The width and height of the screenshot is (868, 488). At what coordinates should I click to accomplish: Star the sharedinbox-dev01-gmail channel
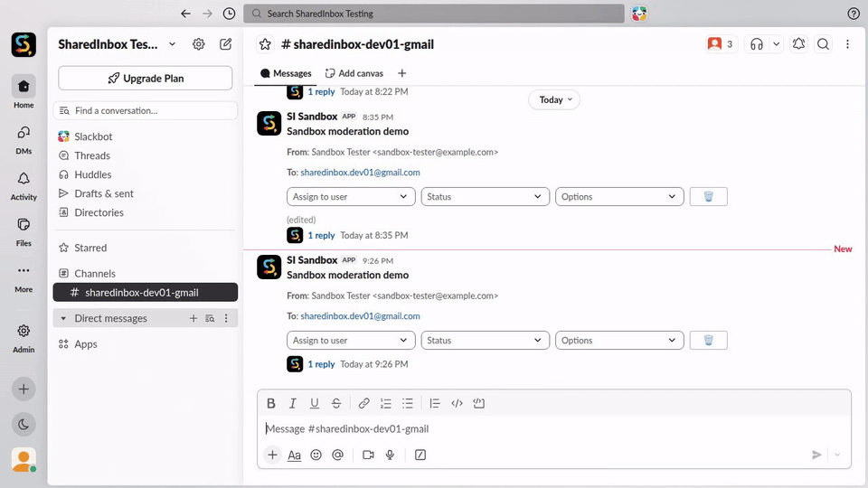pyautogui.click(x=265, y=44)
